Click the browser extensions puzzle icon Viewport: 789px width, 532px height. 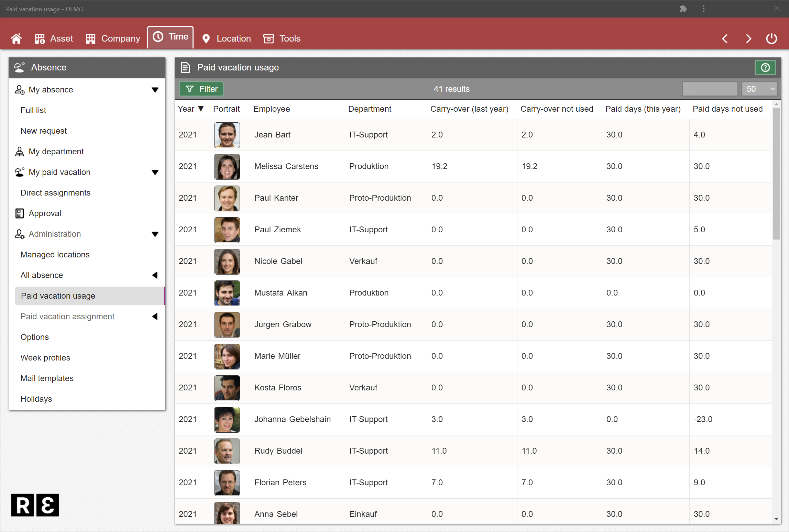(683, 9)
